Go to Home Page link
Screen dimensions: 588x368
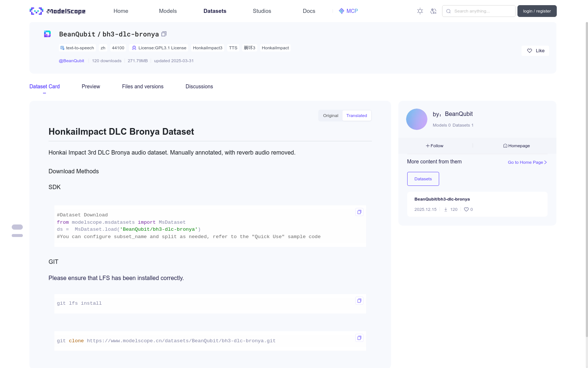point(527,162)
